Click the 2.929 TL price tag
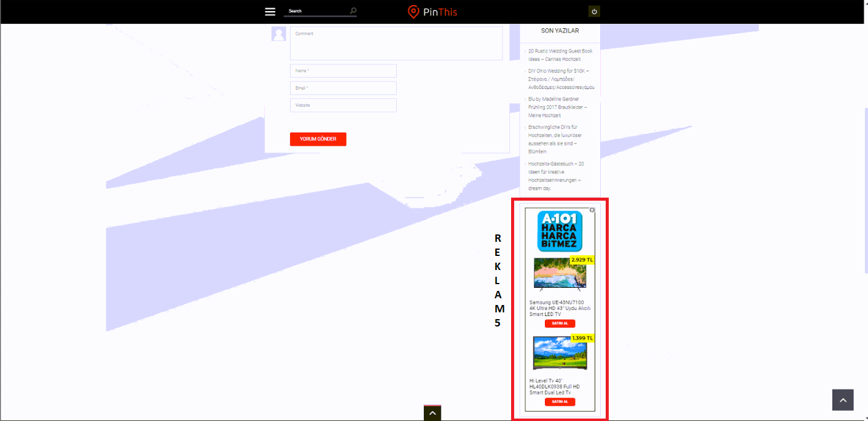The image size is (868, 421). click(x=582, y=260)
